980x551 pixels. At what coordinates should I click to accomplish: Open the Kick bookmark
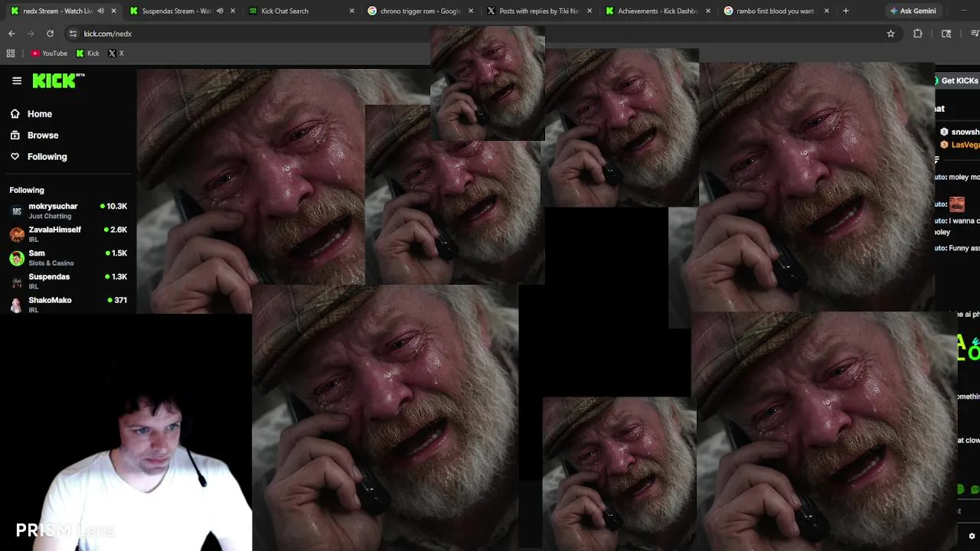87,54
